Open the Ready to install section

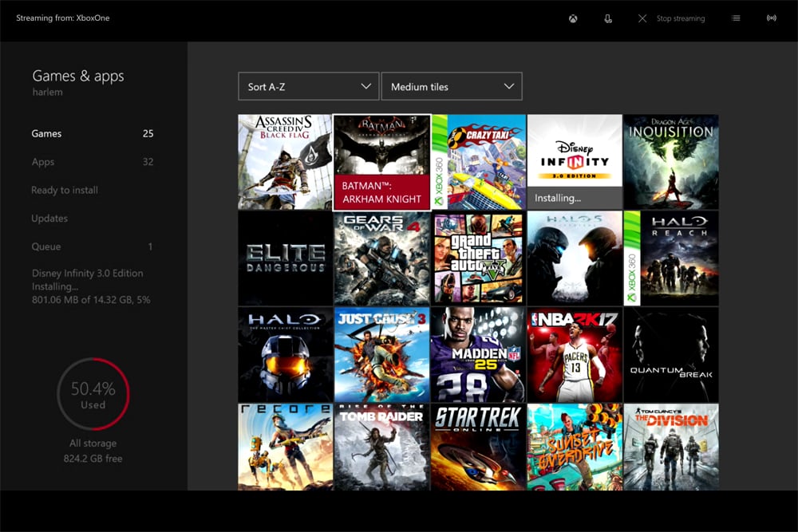64,190
